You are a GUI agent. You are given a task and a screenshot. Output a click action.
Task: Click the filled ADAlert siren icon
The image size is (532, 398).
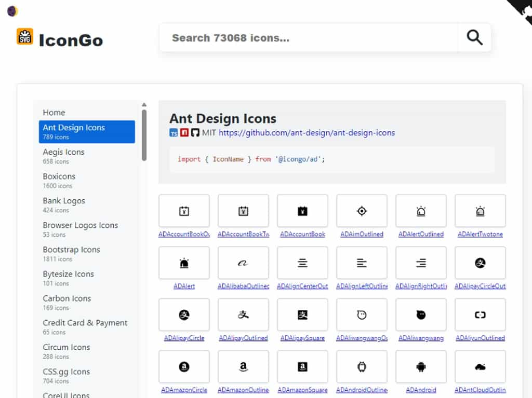pyautogui.click(x=184, y=263)
